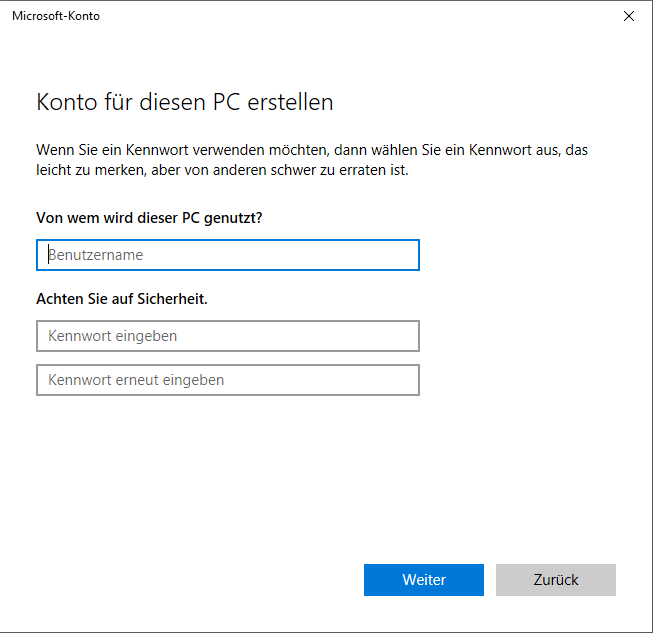Viewport: 653px width, 633px height.
Task: Go back with the Zurück button
Action: (555, 580)
